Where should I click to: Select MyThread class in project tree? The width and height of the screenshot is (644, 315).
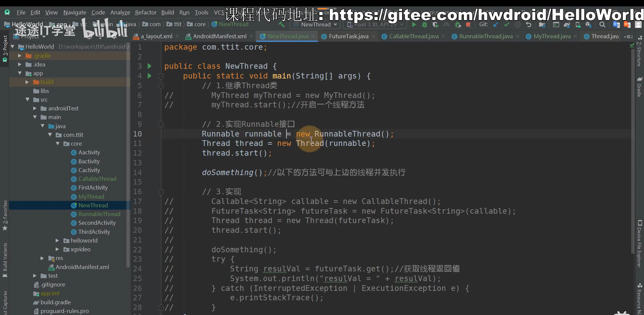[x=91, y=197]
